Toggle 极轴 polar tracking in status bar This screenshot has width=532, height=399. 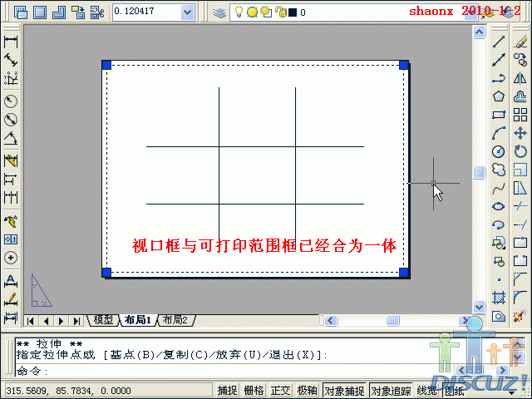tap(307, 391)
